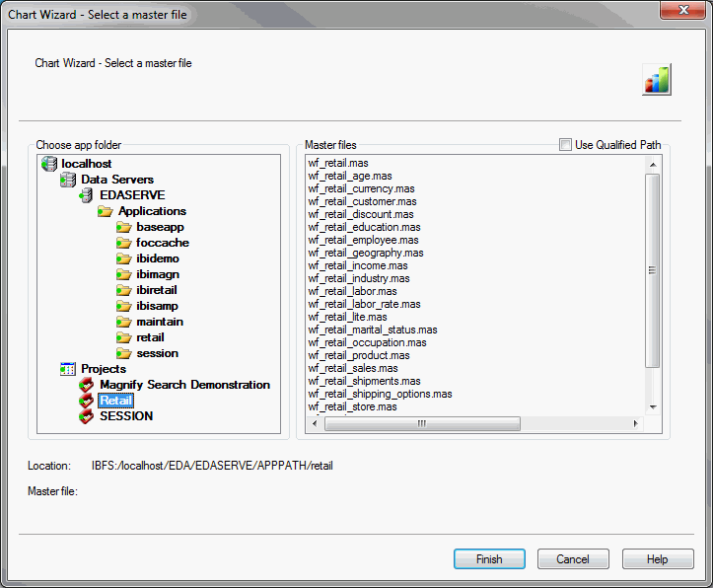713x588 pixels.
Task: Click the horizontal scroll left arrow
Action: tap(315, 424)
